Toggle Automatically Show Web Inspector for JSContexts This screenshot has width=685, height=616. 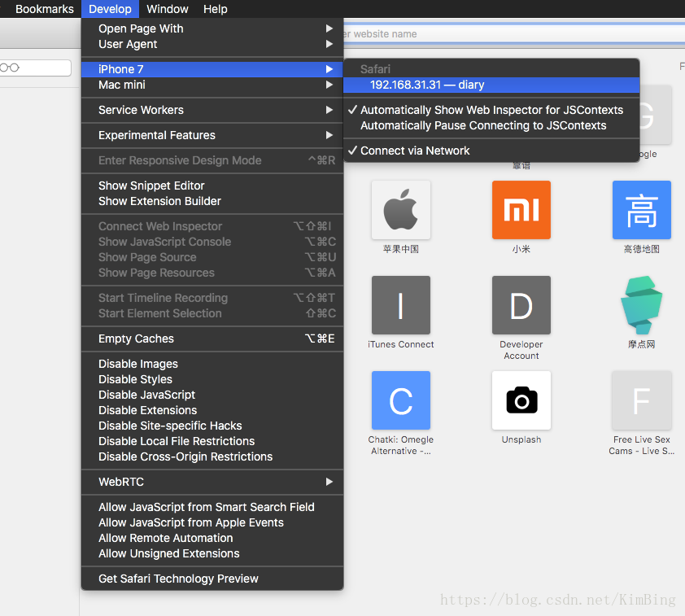pos(491,110)
